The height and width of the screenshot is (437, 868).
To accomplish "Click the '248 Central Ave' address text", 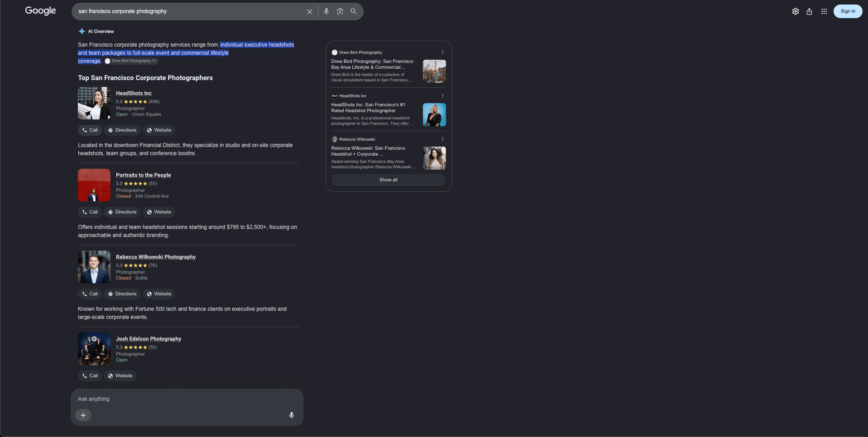I will tap(152, 196).
